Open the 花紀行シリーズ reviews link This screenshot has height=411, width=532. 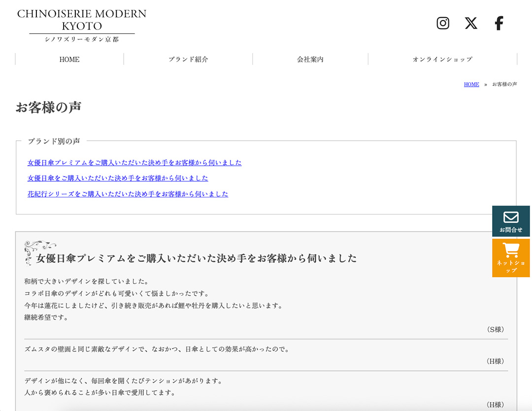point(128,194)
